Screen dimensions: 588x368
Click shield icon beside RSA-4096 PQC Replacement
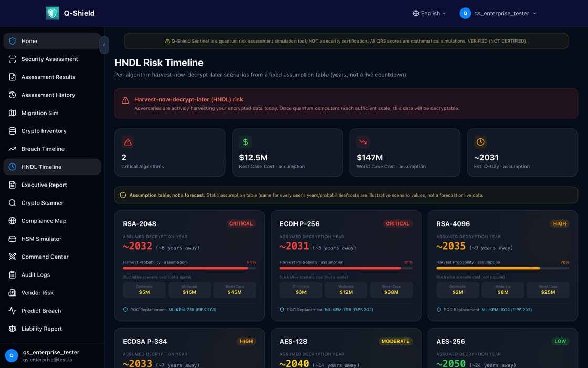[439, 310]
